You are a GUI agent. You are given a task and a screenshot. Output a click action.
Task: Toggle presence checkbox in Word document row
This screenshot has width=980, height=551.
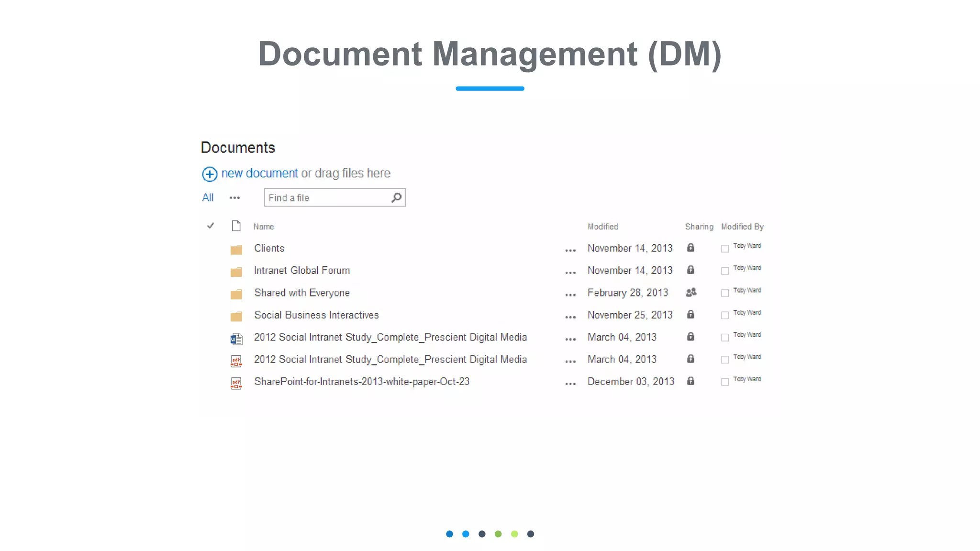pyautogui.click(x=725, y=338)
